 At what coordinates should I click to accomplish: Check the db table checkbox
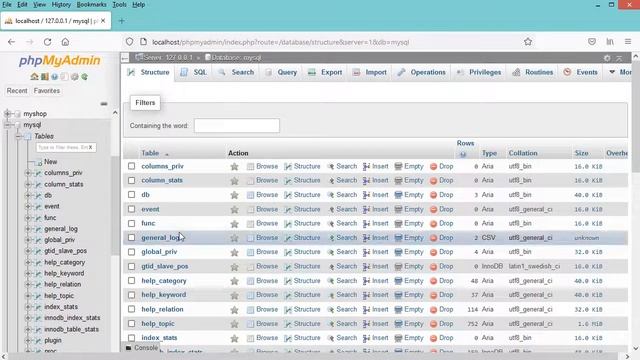131,195
